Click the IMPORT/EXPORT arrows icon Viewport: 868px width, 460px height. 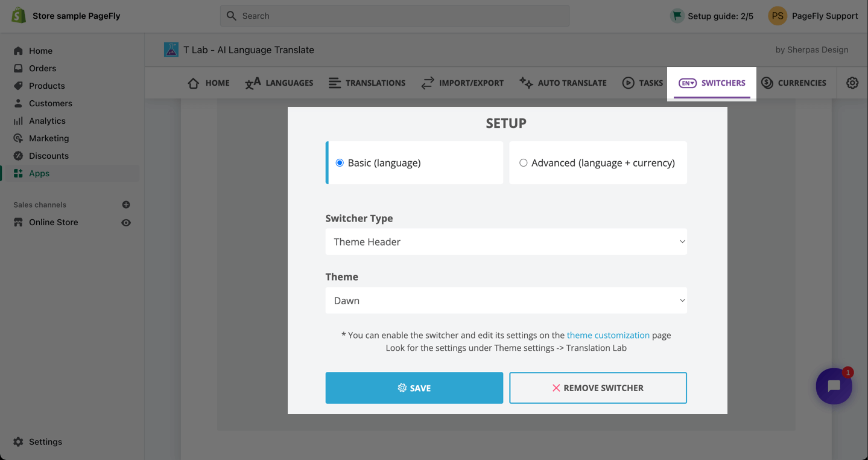[x=428, y=83]
